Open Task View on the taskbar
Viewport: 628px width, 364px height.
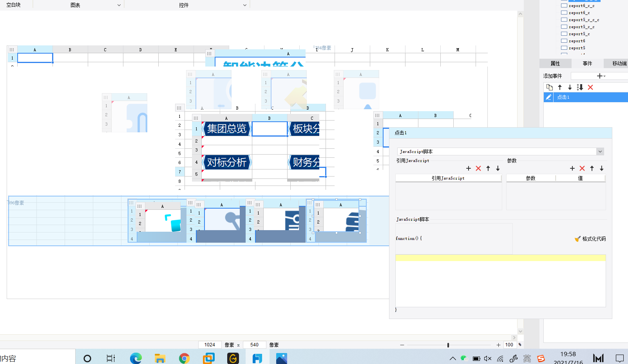(111, 358)
